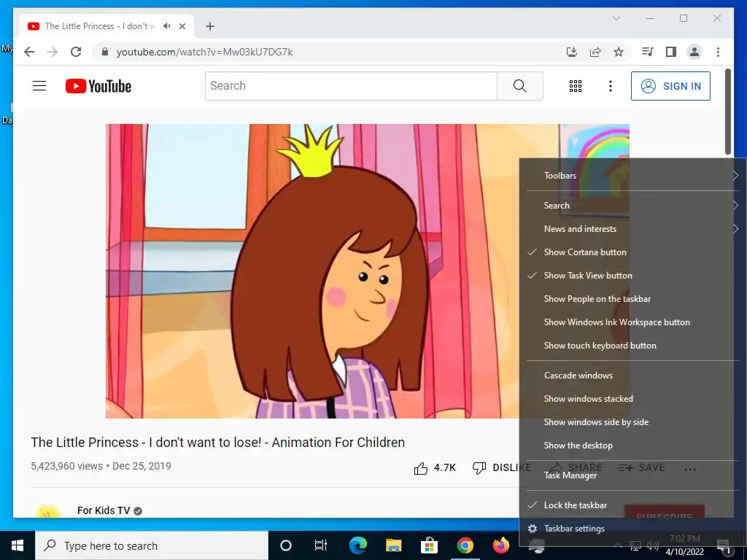Open Chrome side panel icon

click(671, 52)
